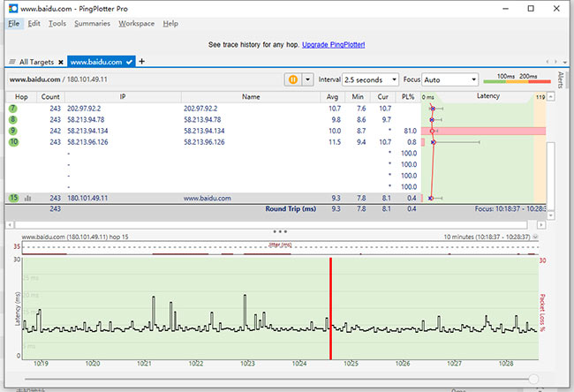Click the Latency column header

(487, 96)
